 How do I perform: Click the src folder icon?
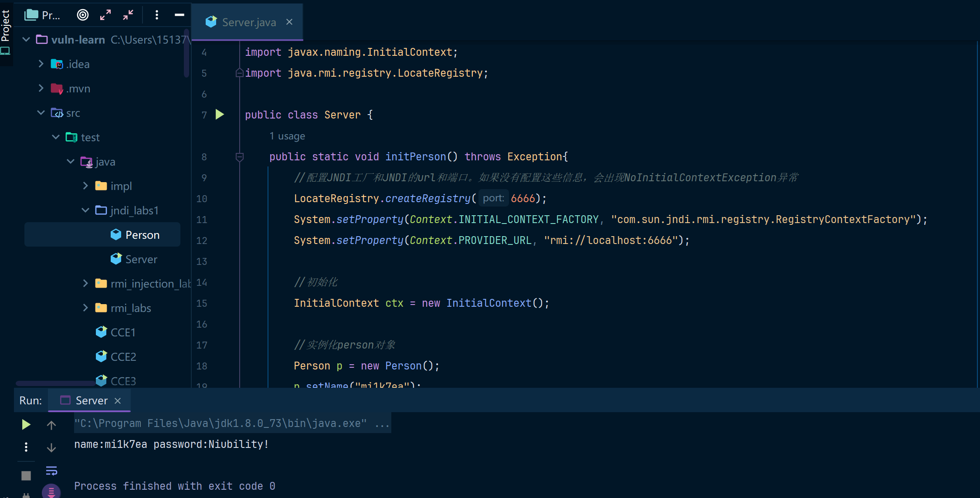pyautogui.click(x=57, y=113)
